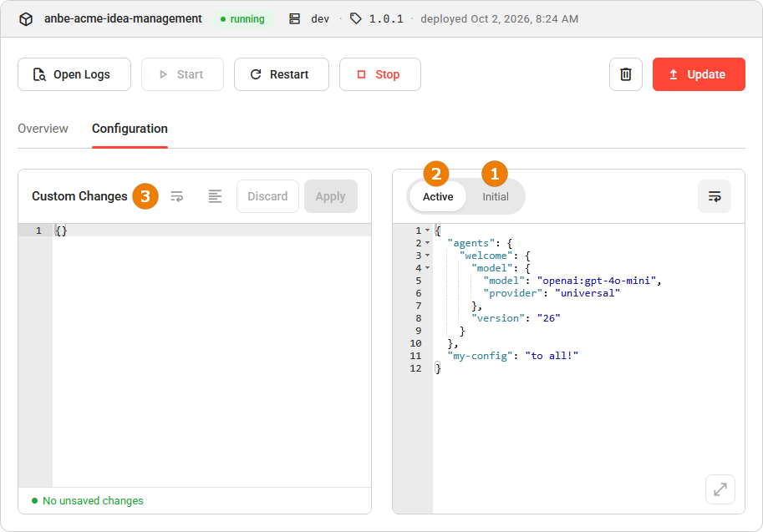Expand the configuration viewer to fullscreen
This screenshot has height=532, width=763.
[720, 489]
